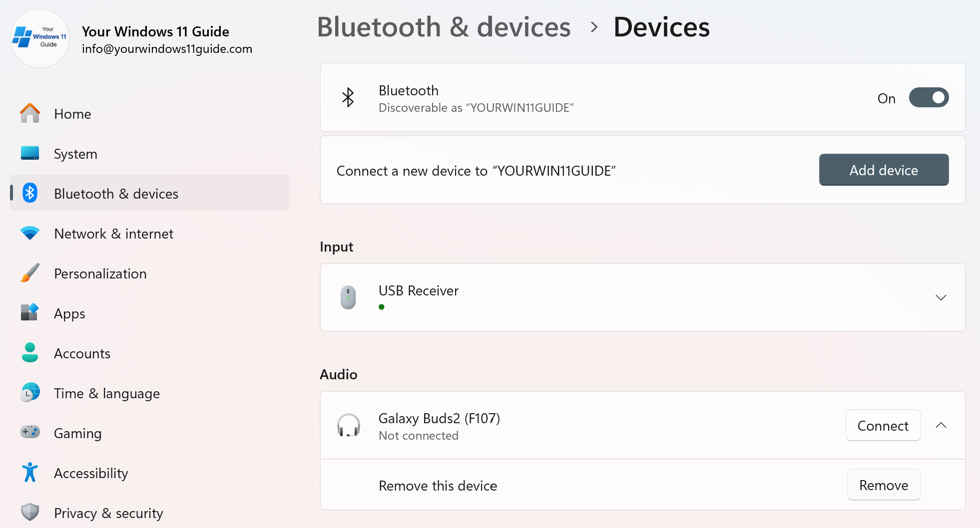
Task: Click the Your Windows 11 Guide profile picture
Action: [x=39, y=38]
